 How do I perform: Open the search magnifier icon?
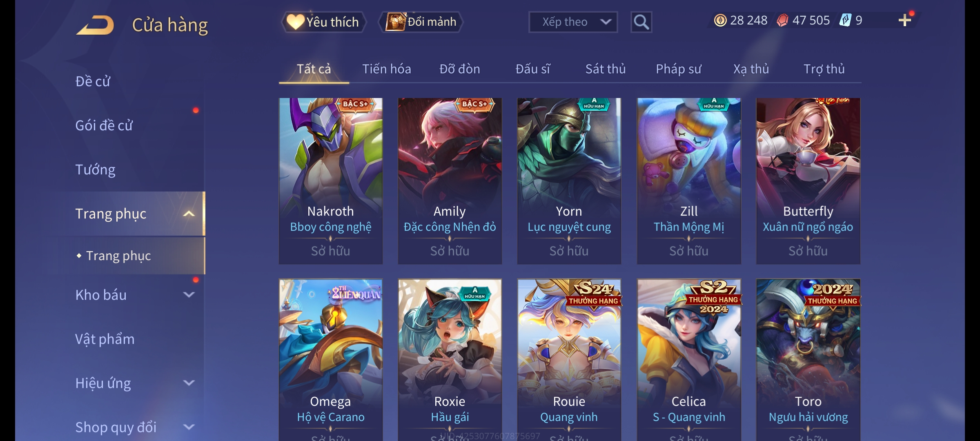click(641, 22)
